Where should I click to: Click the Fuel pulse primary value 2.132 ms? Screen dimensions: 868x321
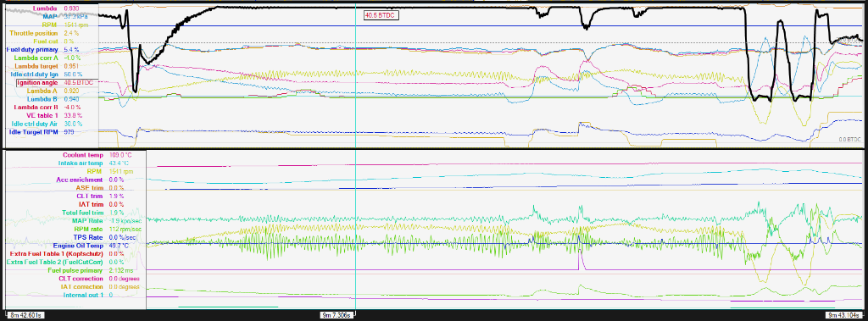pos(120,270)
